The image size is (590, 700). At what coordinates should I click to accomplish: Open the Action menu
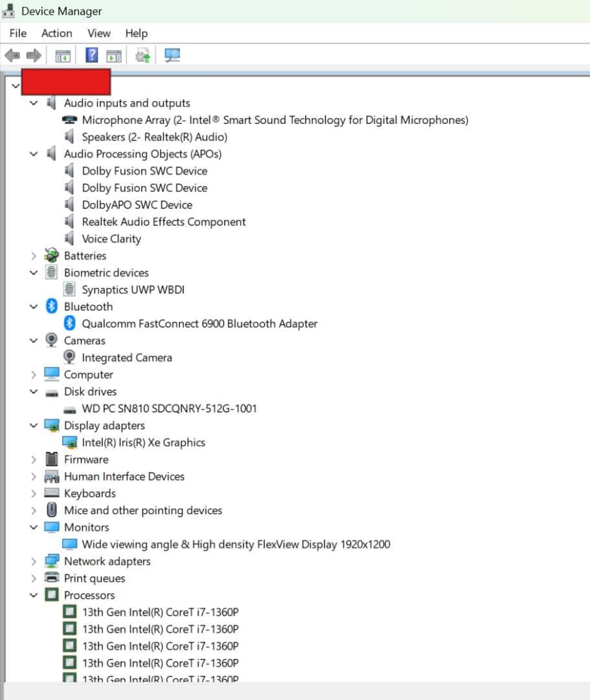click(x=56, y=33)
